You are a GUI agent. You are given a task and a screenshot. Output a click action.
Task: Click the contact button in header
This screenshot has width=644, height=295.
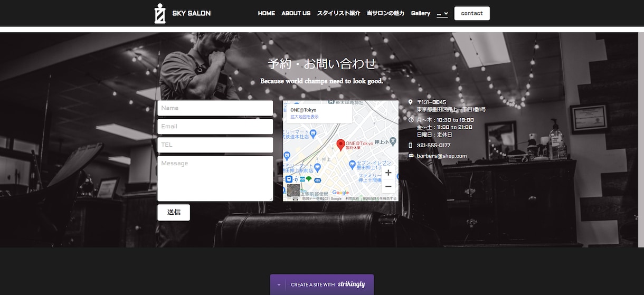click(x=472, y=13)
